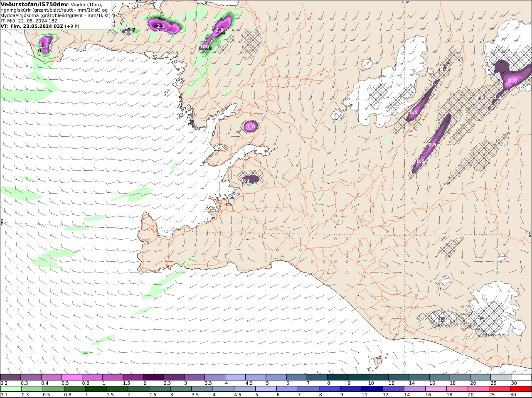The image size is (532, 398).
Task: Select the lower legend swatch between 2.5 and 3
Action: click(x=160, y=389)
